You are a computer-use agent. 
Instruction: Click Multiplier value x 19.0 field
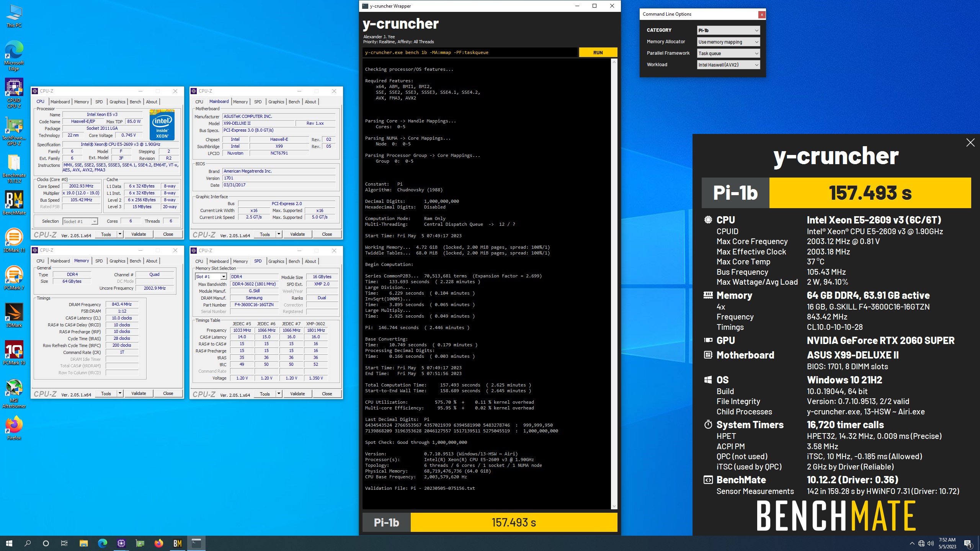point(81,193)
